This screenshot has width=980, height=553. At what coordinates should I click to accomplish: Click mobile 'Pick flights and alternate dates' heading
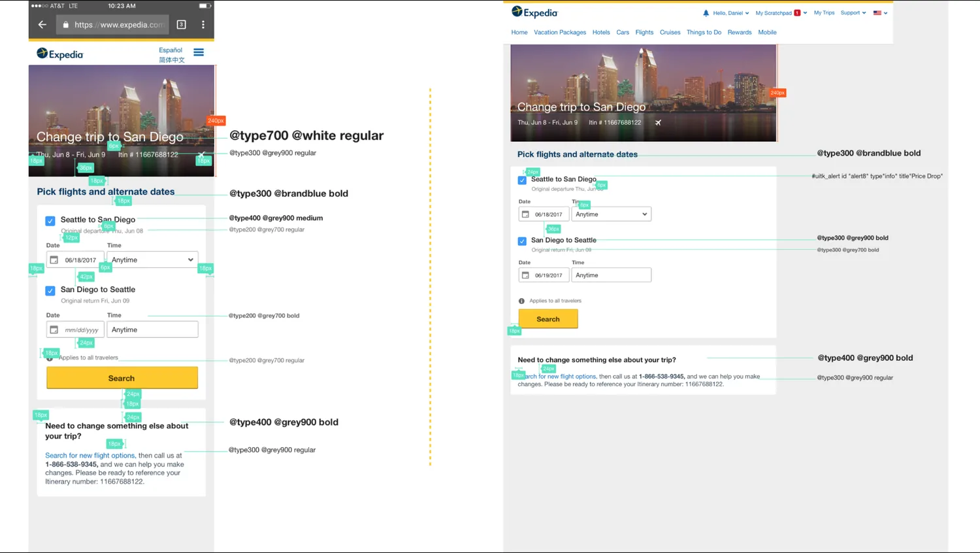coord(106,192)
